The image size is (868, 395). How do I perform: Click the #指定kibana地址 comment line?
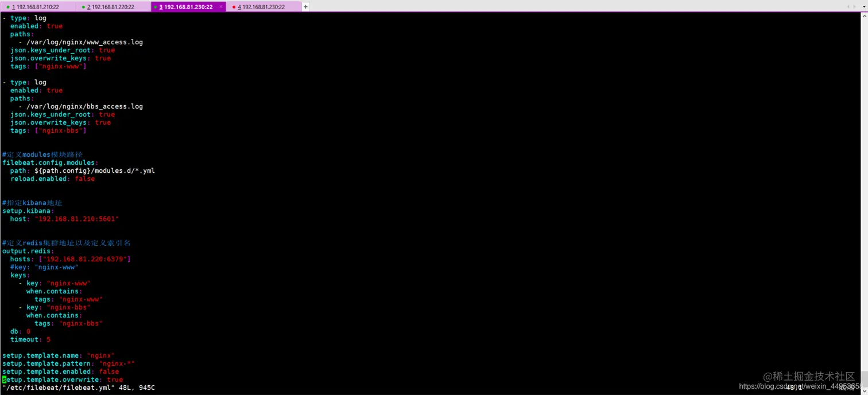[32, 203]
